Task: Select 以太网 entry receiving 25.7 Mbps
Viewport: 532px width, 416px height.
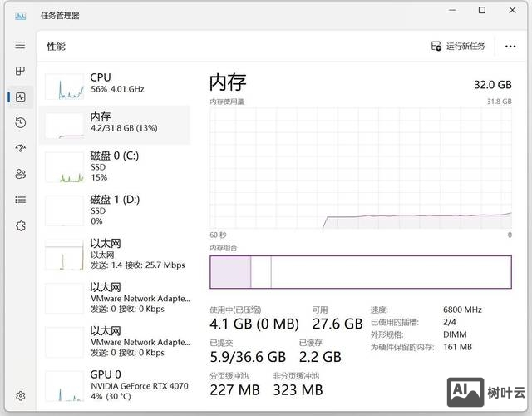Action: [x=115, y=255]
